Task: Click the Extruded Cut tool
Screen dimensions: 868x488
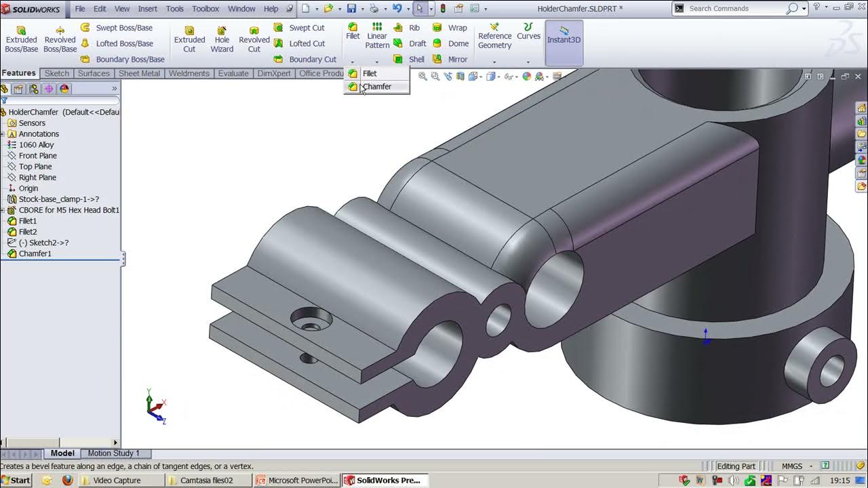Action: click(x=189, y=39)
